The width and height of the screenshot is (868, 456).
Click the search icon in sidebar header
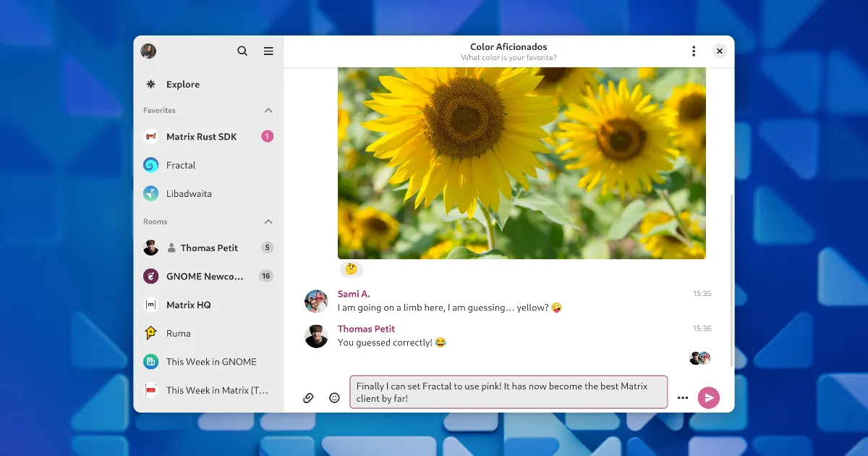[242, 51]
